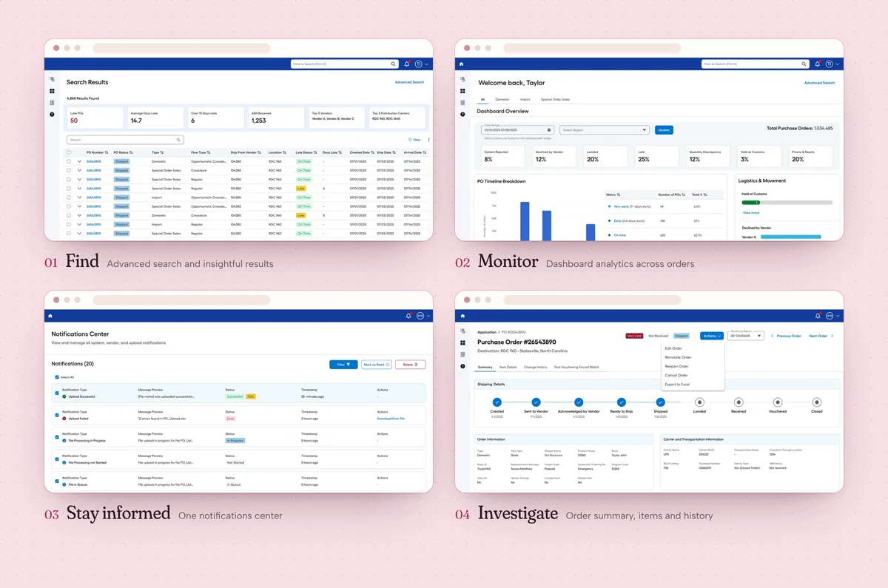The width and height of the screenshot is (888, 588).
Task: Go home via the house icon in Dashboard window
Action: tap(461, 64)
